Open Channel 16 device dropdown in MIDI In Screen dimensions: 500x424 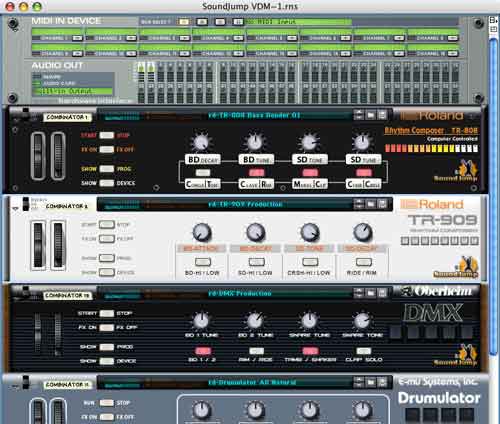click(453, 53)
